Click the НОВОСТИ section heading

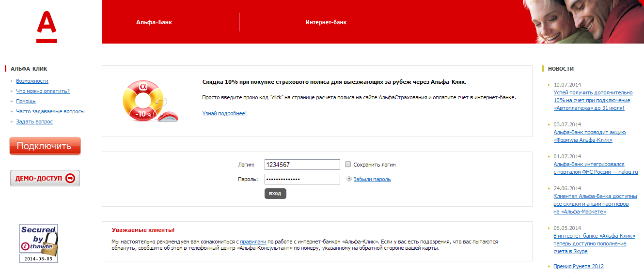tap(561, 69)
